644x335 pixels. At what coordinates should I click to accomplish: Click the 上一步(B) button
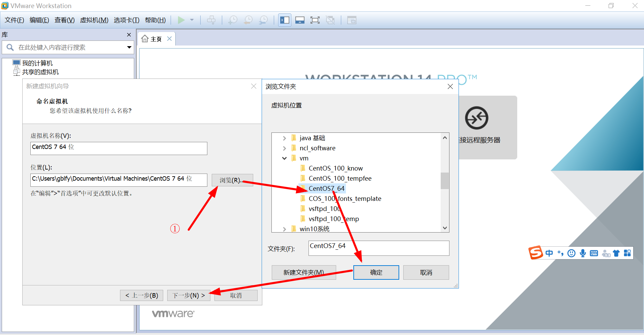[142, 296]
